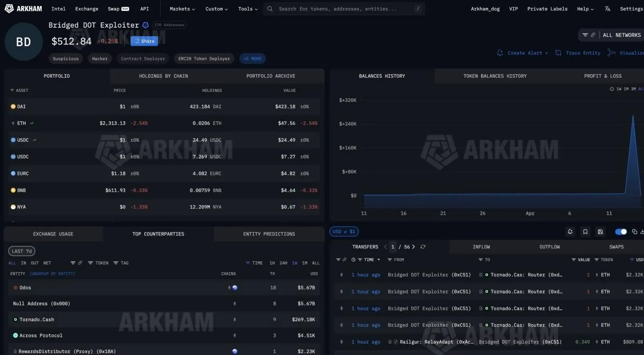Click the chart icon next to ETH asset
644x355 pixels.
[32, 123]
